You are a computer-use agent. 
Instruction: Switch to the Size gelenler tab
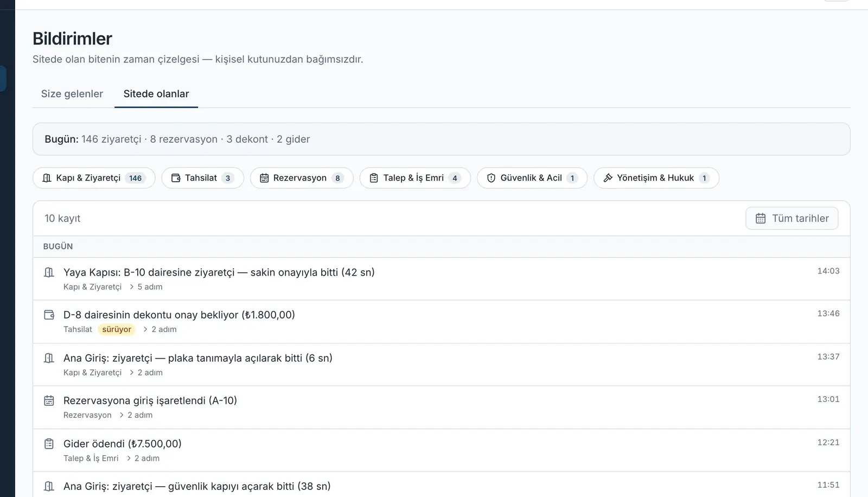[x=72, y=94]
